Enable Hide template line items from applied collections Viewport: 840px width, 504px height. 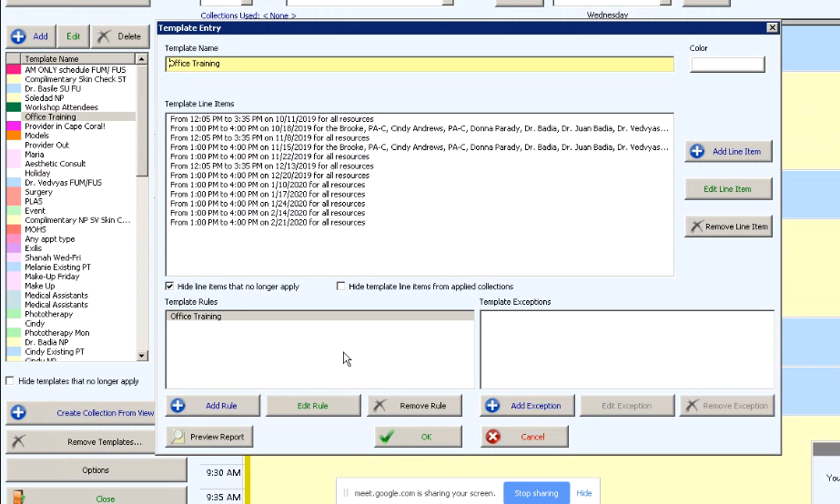(341, 287)
